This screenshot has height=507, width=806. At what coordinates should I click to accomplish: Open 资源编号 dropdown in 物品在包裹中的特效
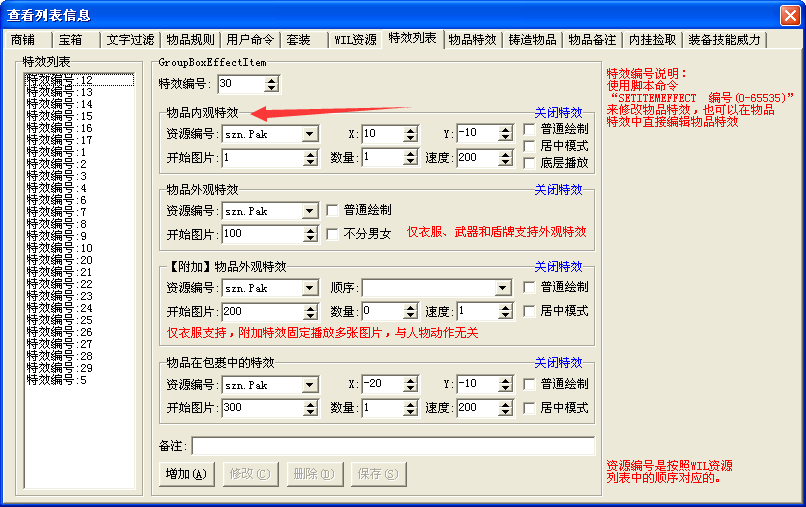[309, 385]
